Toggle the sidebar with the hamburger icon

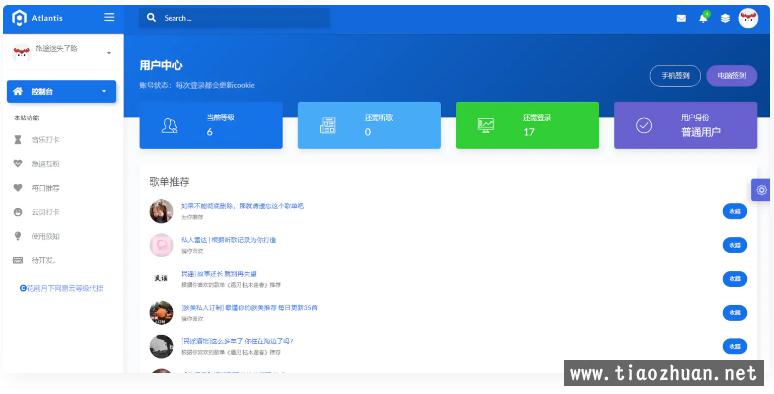[x=109, y=17]
